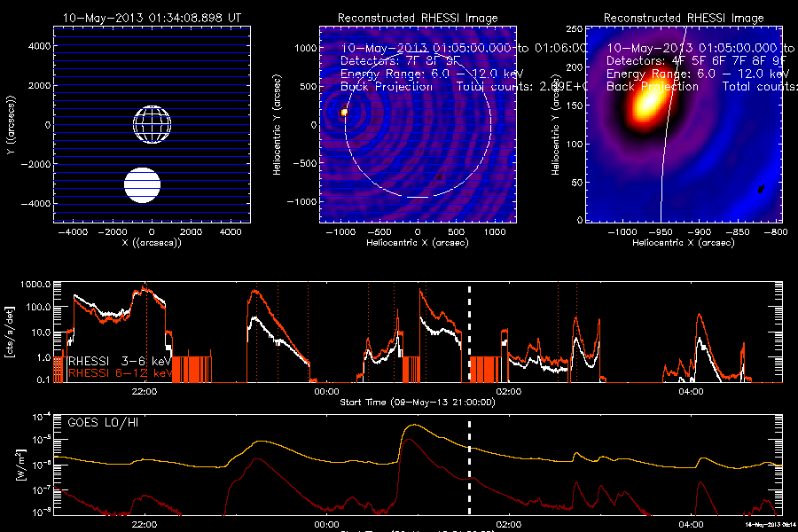Click "Back Projection" in the zoomed panel
Image resolution: width=798 pixels, height=532 pixels.
(x=653, y=86)
